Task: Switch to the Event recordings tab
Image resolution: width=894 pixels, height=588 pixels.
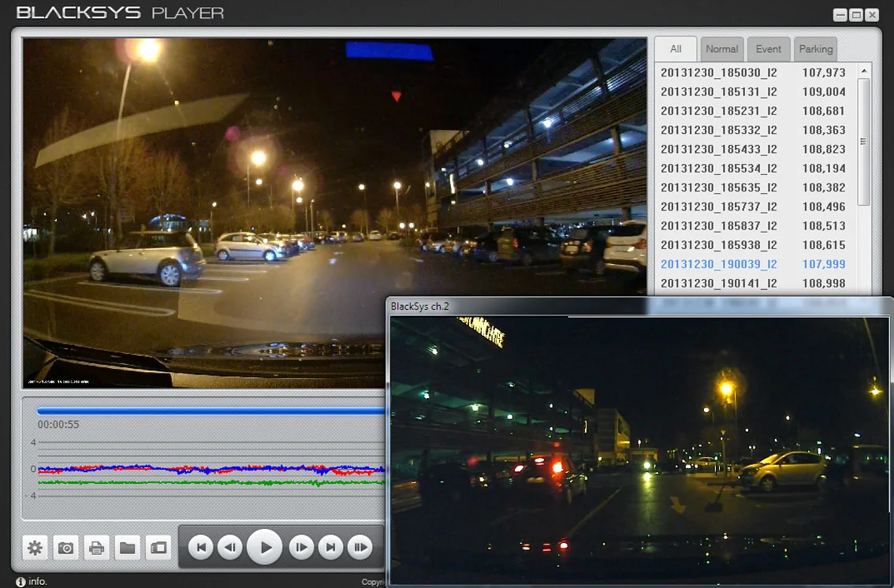Action: coord(769,49)
